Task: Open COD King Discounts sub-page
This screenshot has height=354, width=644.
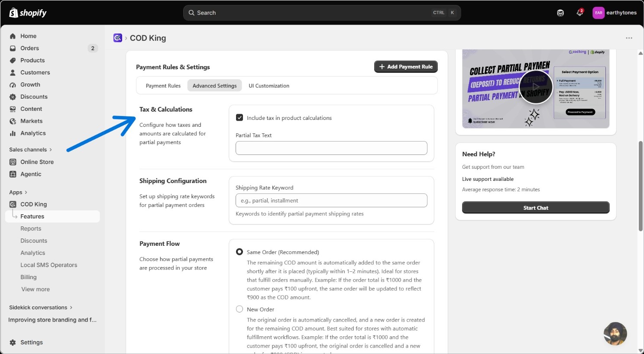Action: tap(34, 241)
